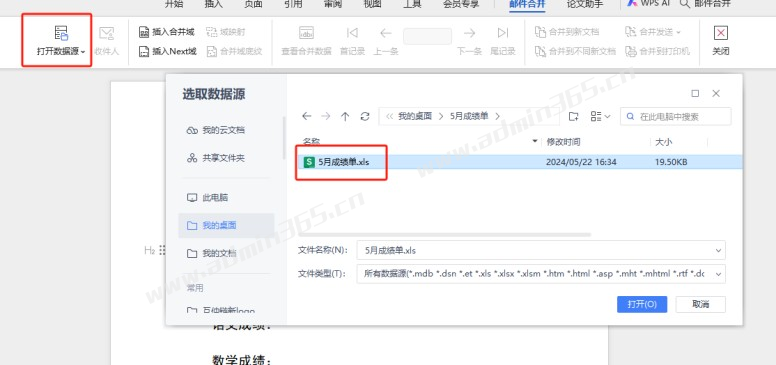Create a new folder using the folder-plus icon

(x=573, y=116)
